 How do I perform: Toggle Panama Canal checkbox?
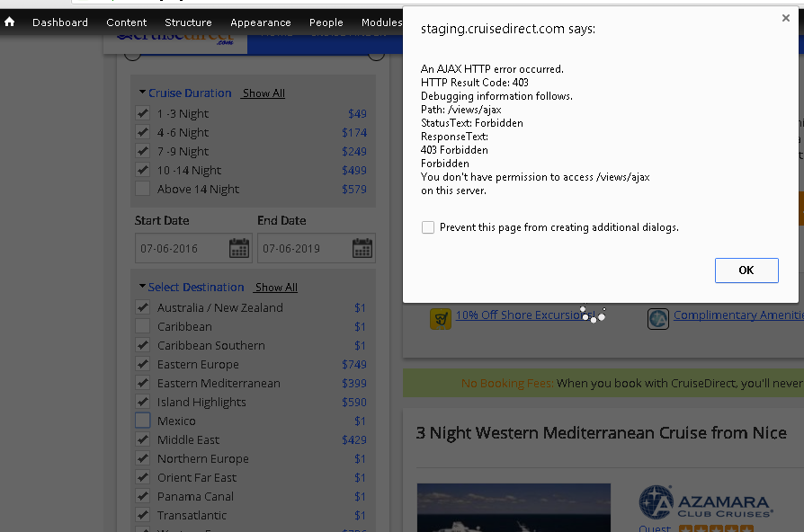click(143, 496)
